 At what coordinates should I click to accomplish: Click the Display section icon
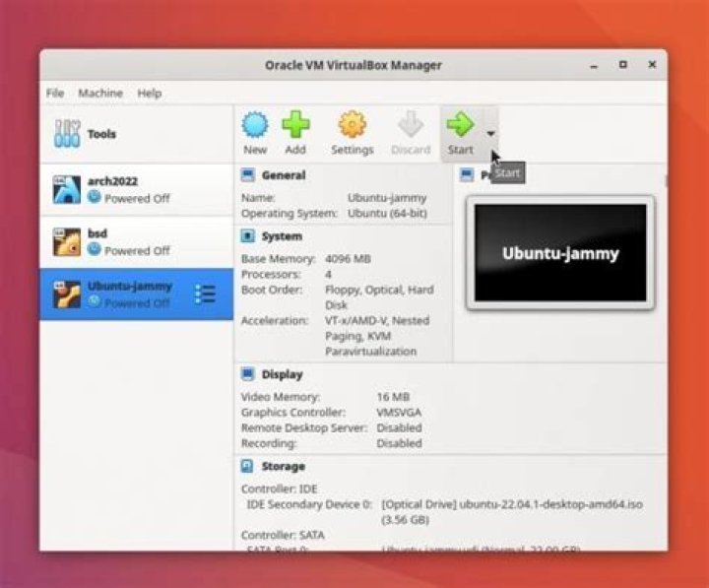(248, 374)
